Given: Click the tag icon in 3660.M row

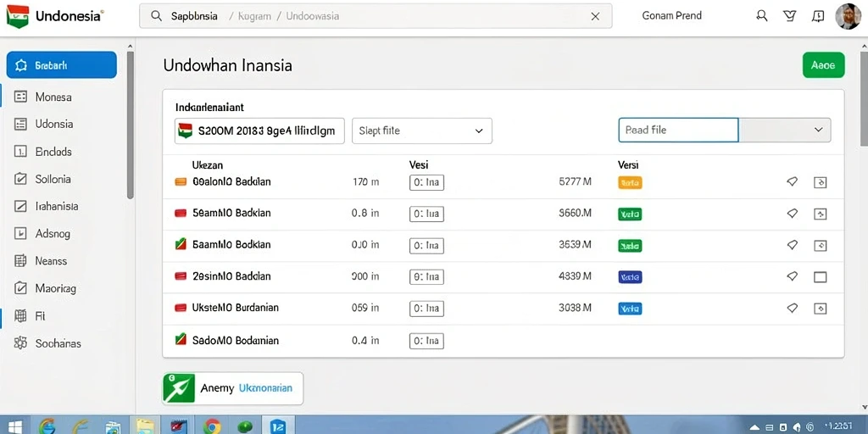Looking at the screenshot, I should tap(793, 213).
